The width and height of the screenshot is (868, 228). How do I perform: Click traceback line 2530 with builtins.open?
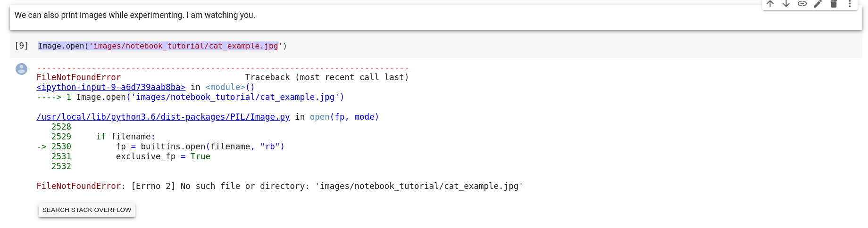pos(200,147)
